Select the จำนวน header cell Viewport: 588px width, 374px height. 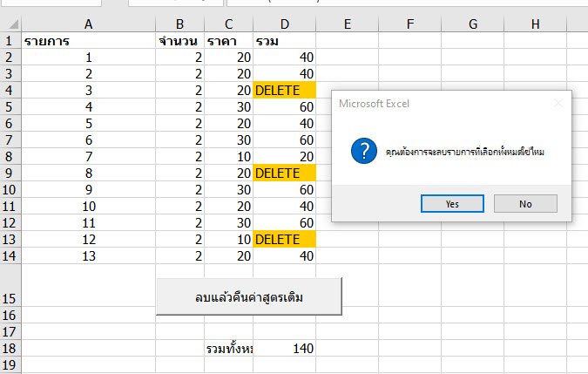coord(179,41)
